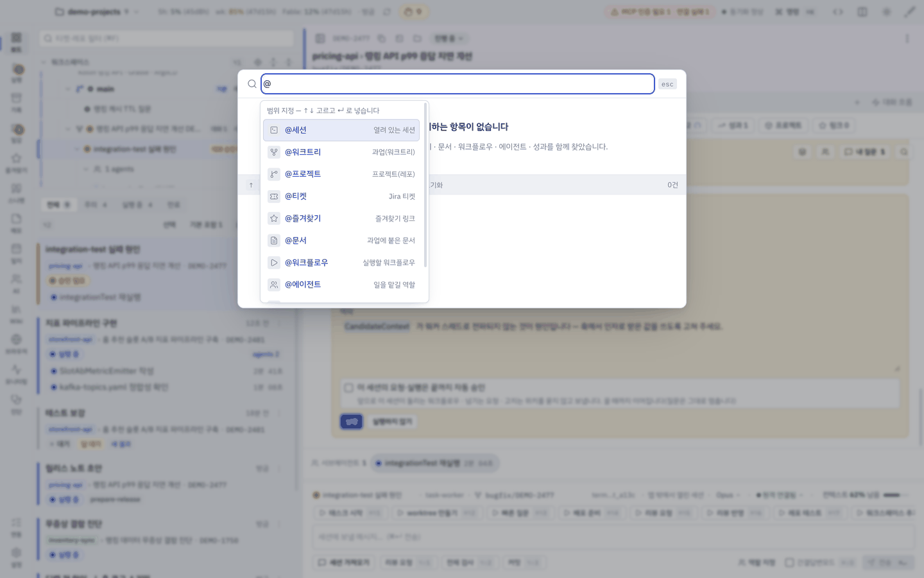Select the @티켓 Jira ticket scope
Screen dimensions: 924x578
(341, 197)
